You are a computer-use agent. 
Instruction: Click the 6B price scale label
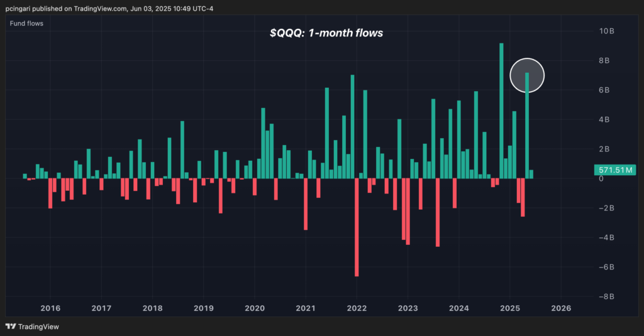coord(604,90)
